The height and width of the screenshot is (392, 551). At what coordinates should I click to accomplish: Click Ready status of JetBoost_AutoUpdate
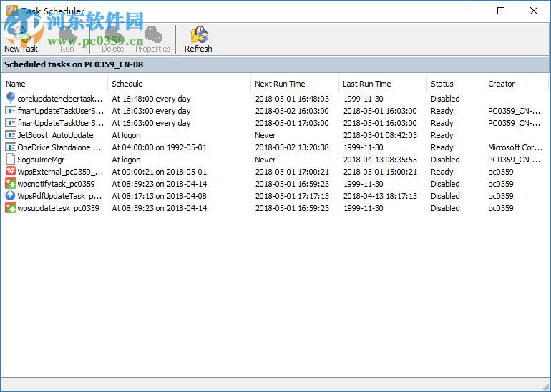[x=442, y=135]
